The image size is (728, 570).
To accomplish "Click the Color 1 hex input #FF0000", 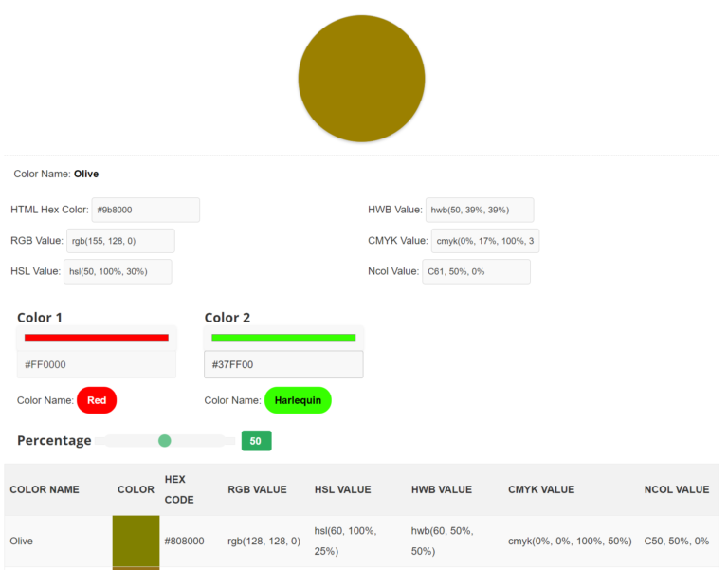I will tap(97, 364).
